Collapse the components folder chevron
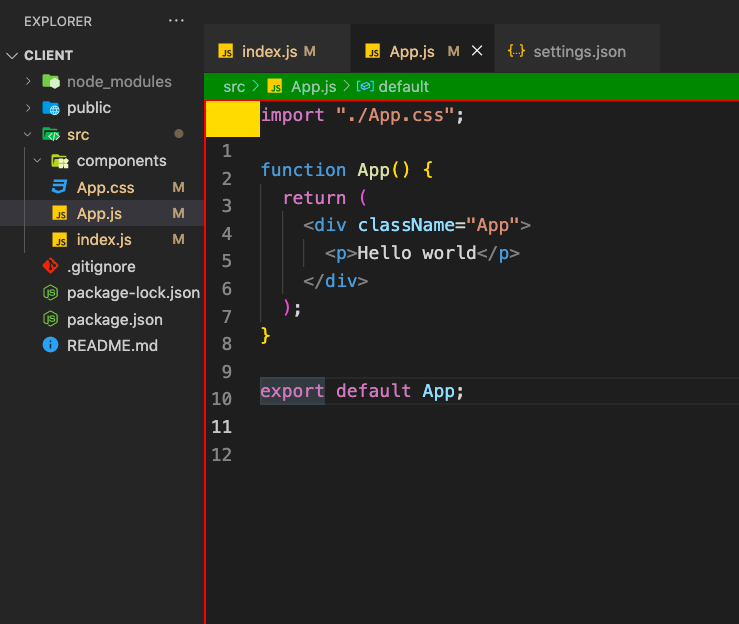The width and height of the screenshot is (739, 624). click(x=38, y=161)
